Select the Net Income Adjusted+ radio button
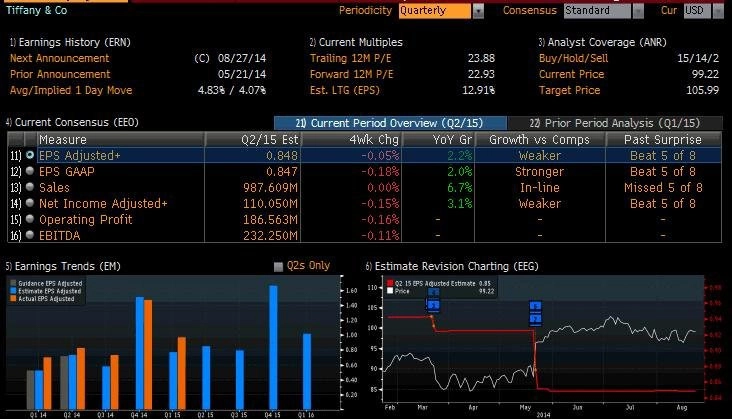The image size is (732, 419). (30, 203)
